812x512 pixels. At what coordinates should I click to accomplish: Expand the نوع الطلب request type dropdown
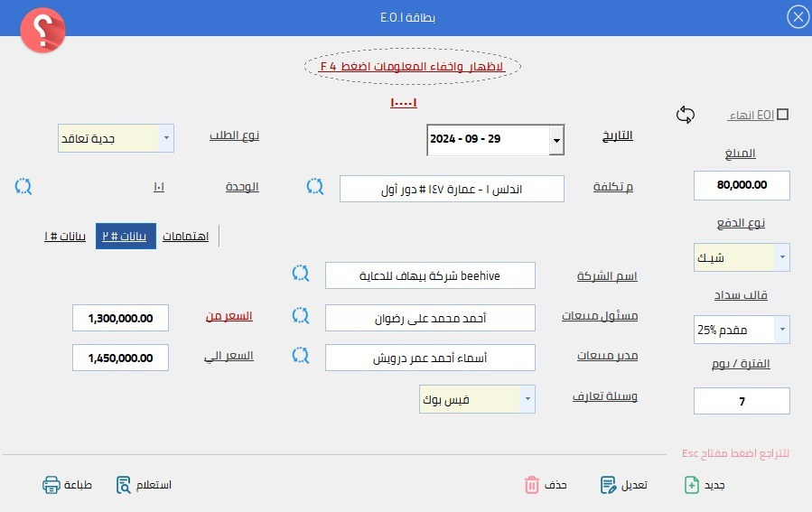[x=166, y=139]
